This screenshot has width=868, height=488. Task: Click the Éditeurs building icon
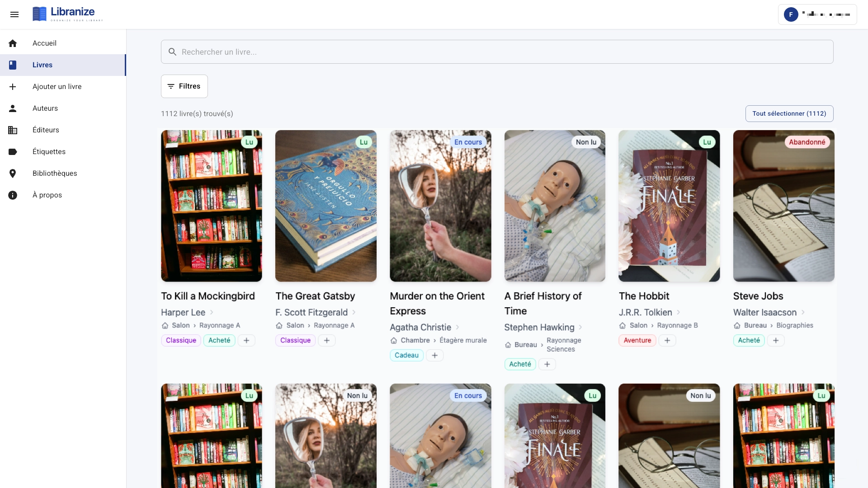click(13, 130)
